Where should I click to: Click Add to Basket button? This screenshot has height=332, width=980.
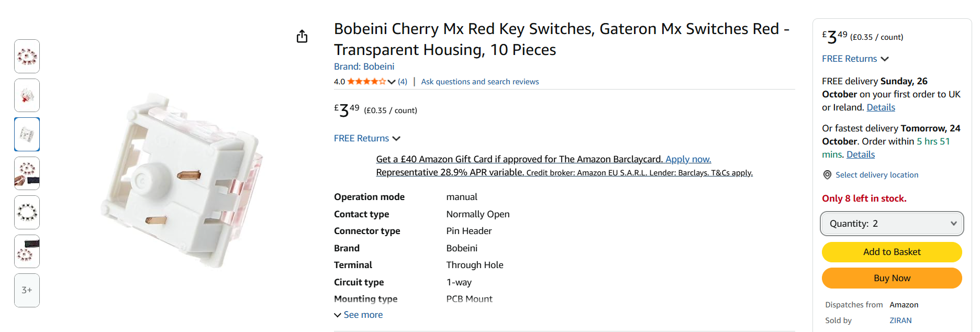click(x=892, y=252)
